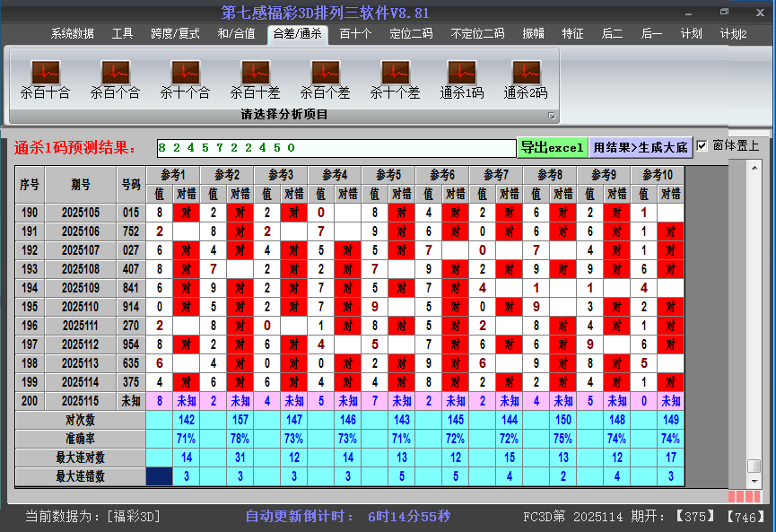The height and width of the screenshot is (532, 776).
Task: Click the prediction result text field
Action: [x=336, y=148]
